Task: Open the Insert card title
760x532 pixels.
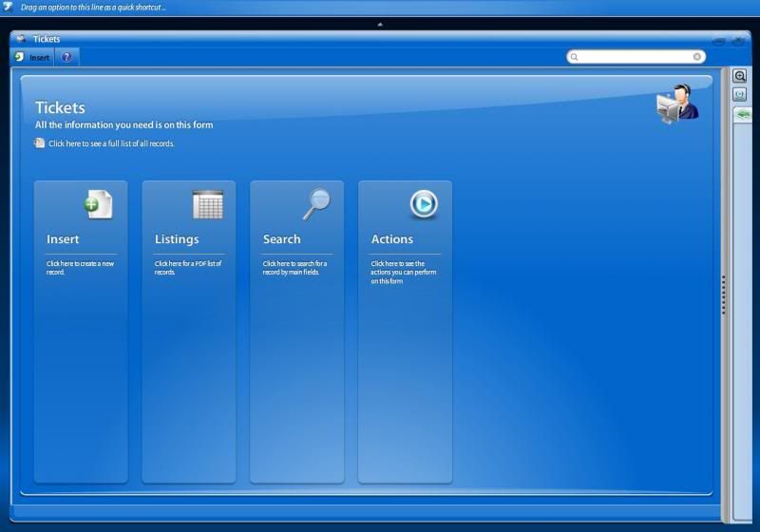Action: [x=63, y=239]
